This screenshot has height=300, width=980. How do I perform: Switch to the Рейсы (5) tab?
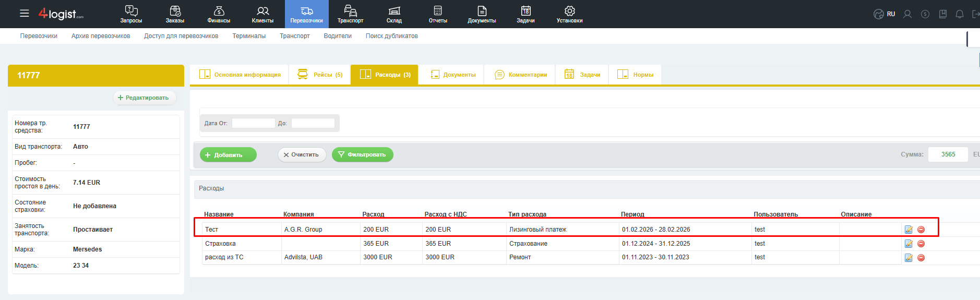click(x=320, y=75)
